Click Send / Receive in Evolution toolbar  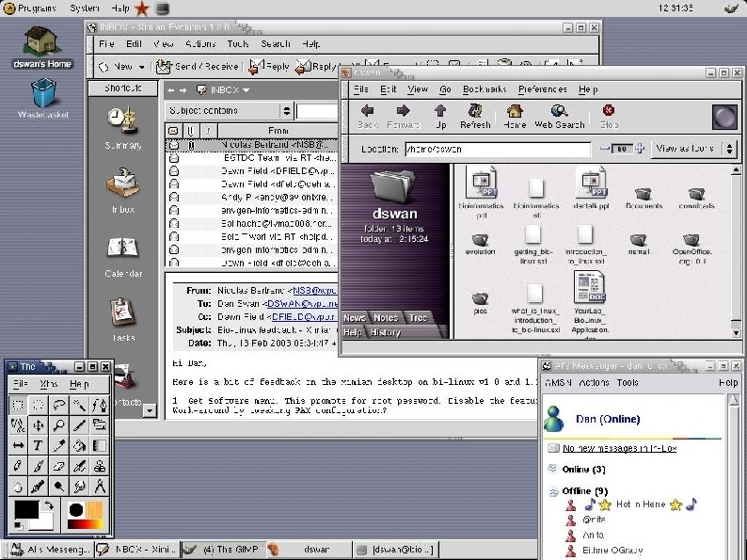click(x=197, y=67)
